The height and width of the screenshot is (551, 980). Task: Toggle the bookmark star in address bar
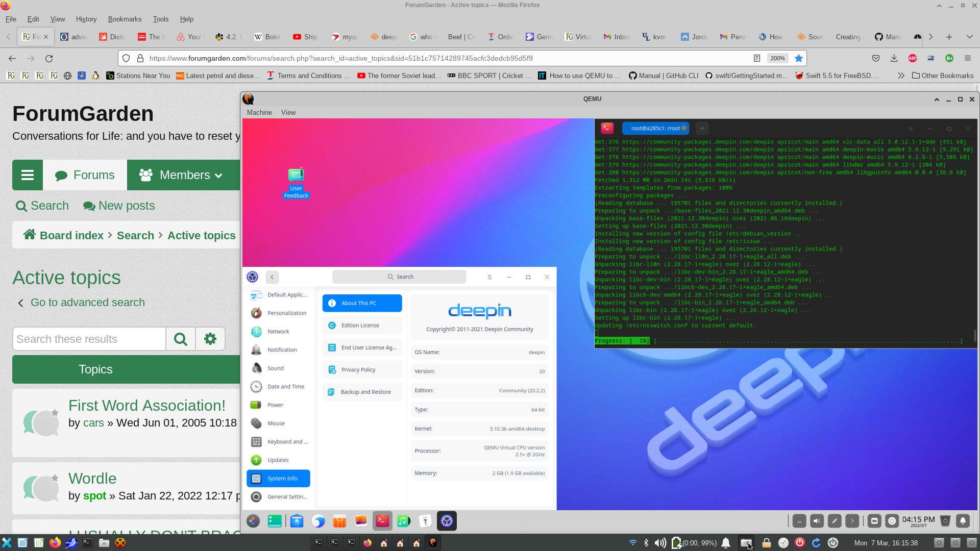(799, 59)
